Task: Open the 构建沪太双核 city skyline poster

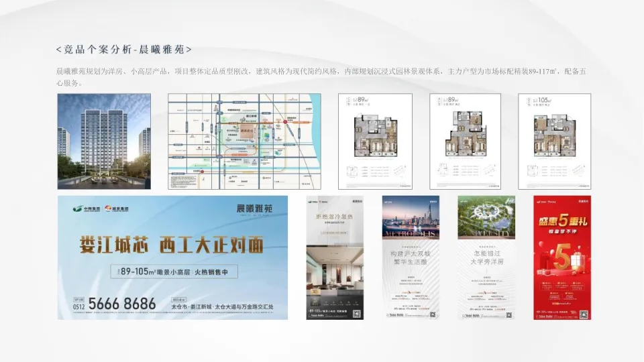Action: (x=411, y=257)
